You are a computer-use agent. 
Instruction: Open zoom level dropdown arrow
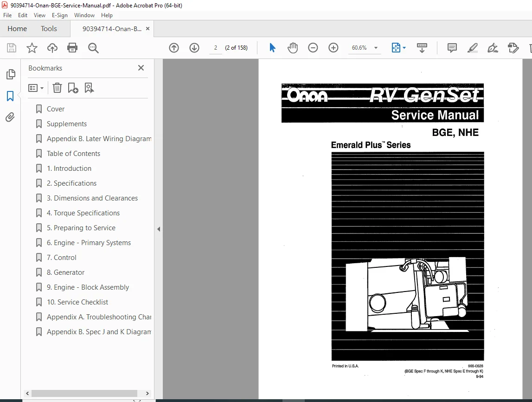tap(376, 48)
